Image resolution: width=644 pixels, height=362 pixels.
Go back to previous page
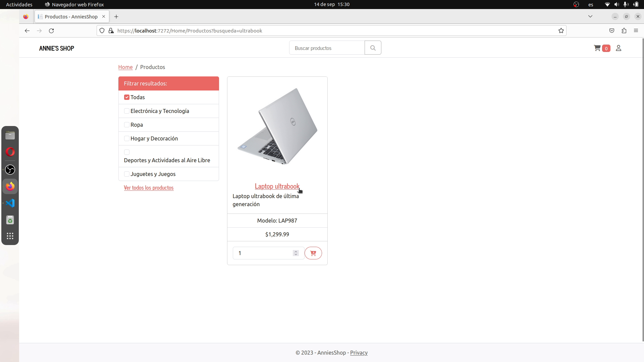click(x=27, y=31)
